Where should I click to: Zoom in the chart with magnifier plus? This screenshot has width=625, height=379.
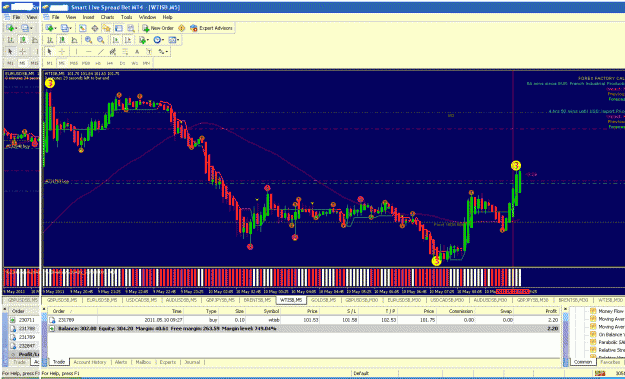88,40
